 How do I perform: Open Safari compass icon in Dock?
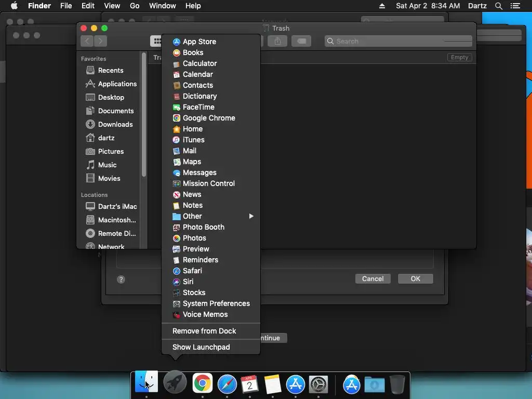[x=227, y=384]
